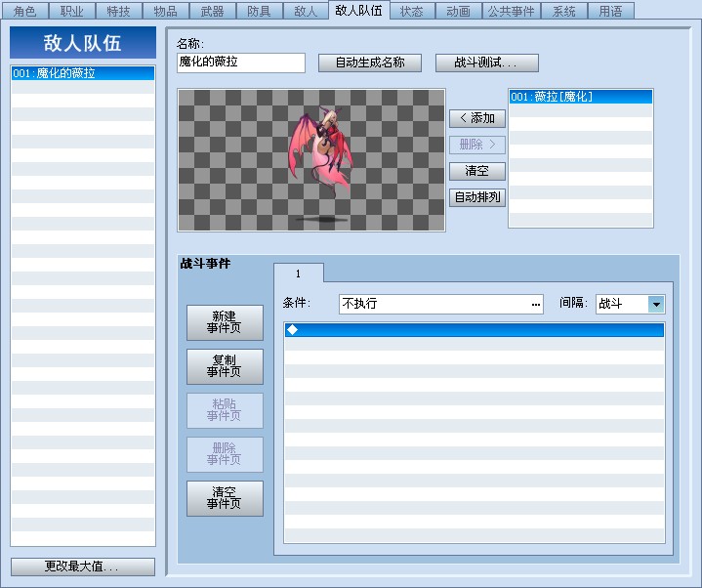Go to the 武器 tab
The height and width of the screenshot is (588, 702).
[212, 11]
